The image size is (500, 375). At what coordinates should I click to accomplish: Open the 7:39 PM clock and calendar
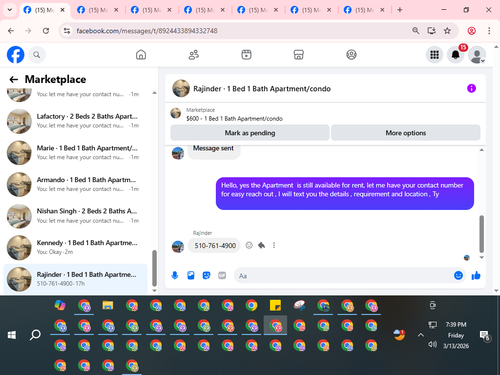(x=456, y=335)
